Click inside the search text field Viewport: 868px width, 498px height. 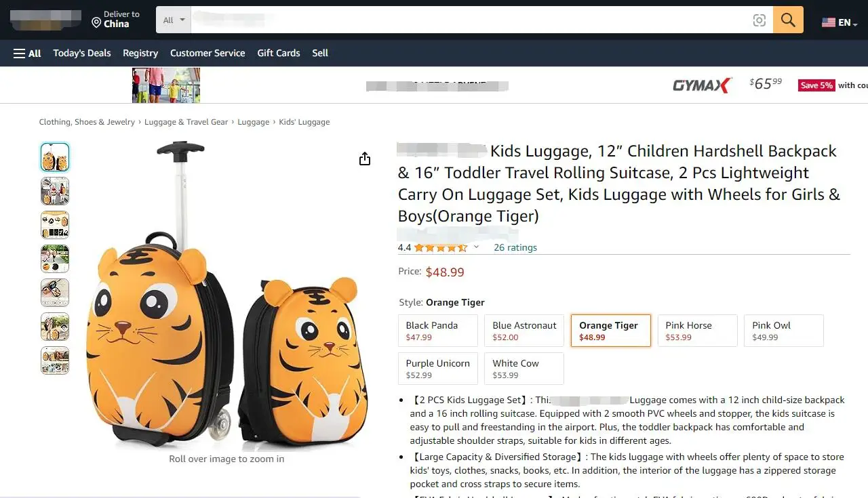(x=468, y=20)
